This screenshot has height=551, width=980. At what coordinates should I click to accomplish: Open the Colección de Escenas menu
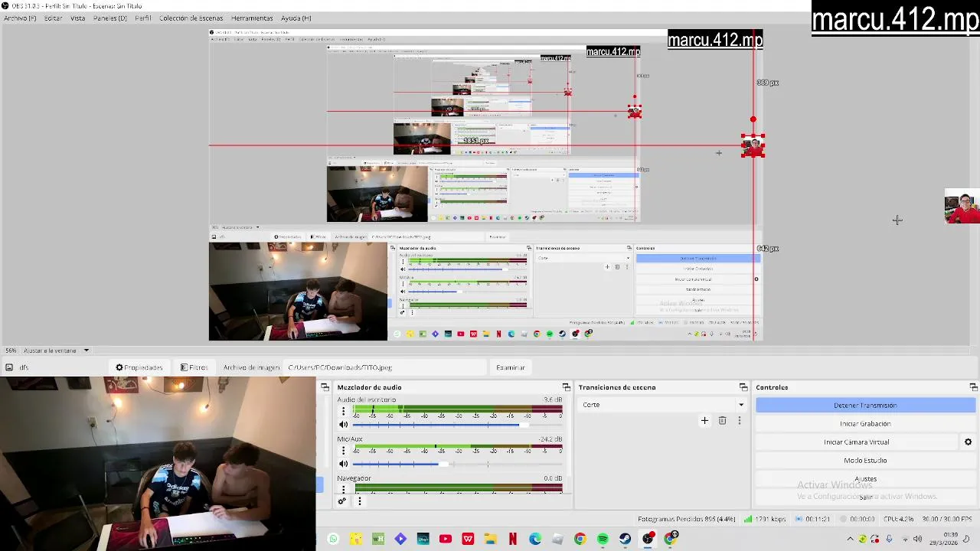[191, 18]
